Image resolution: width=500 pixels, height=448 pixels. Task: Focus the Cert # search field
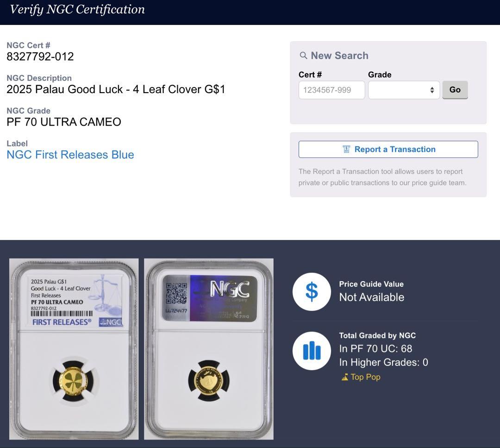tap(331, 90)
